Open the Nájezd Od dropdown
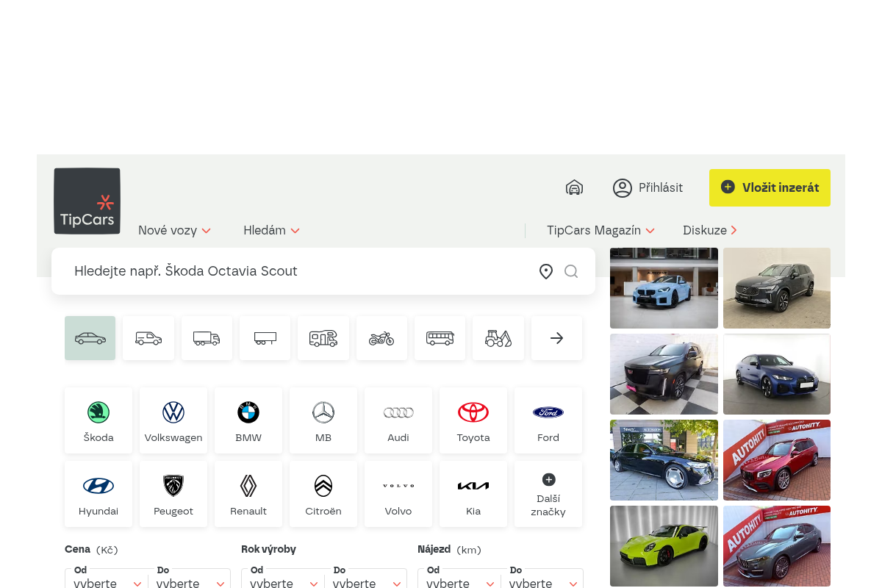Viewport: 882px width, 588px height. click(x=459, y=578)
